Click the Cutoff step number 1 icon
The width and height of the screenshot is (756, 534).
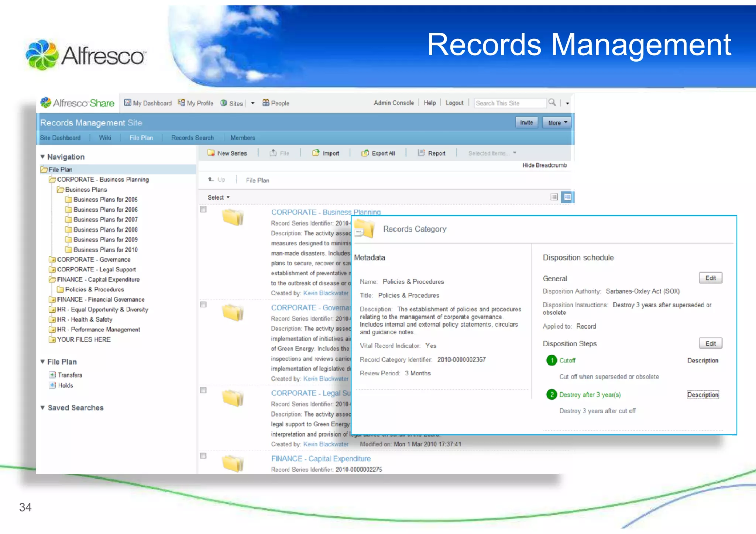click(x=552, y=360)
